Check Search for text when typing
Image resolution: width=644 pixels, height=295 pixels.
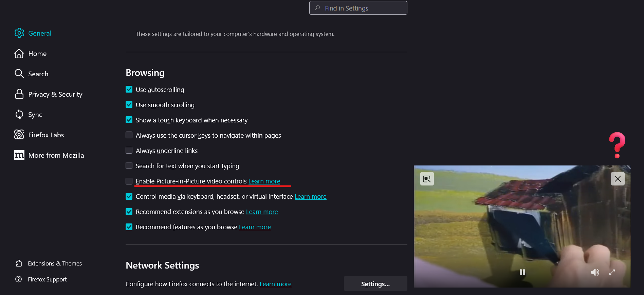129,166
